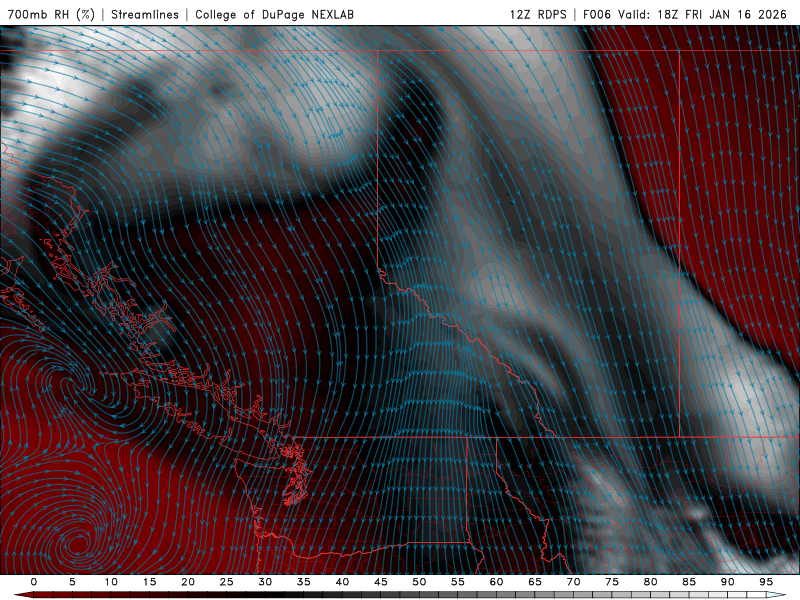Click the colorbar label '70'
The image size is (800, 600).
click(573, 582)
